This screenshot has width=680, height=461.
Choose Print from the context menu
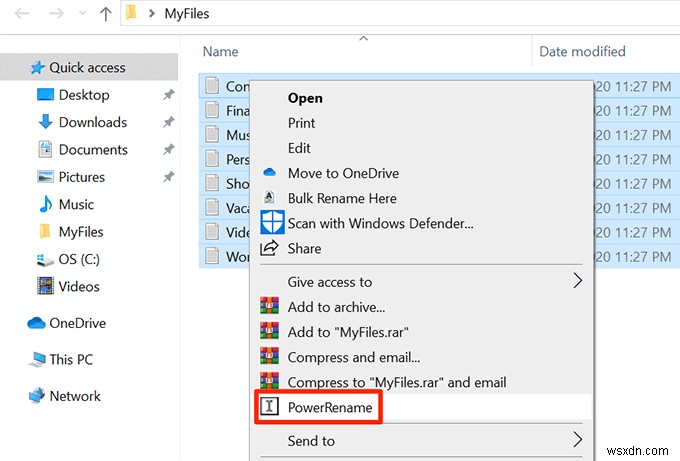(301, 123)
